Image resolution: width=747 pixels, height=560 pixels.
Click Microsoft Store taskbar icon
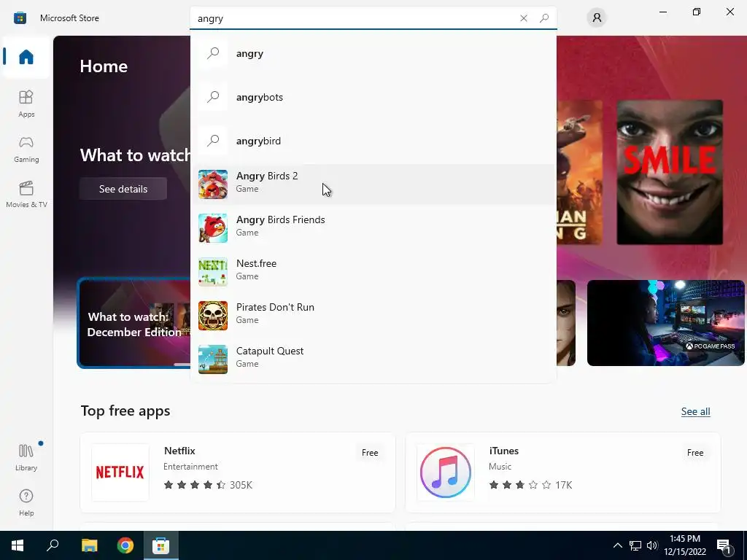[x=161, y=545]
